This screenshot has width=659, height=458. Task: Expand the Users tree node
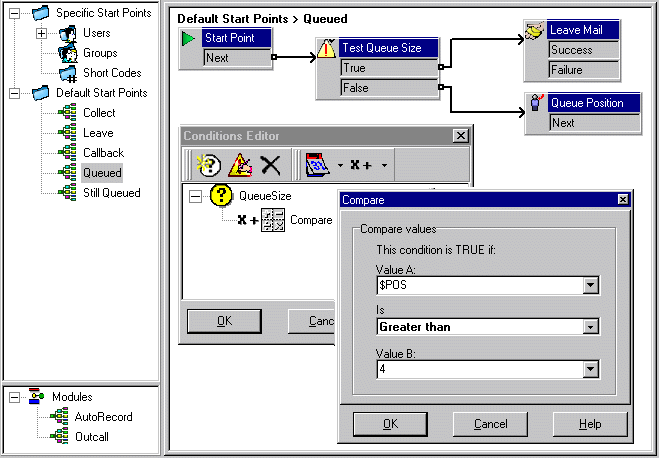(x=41, y=33)
